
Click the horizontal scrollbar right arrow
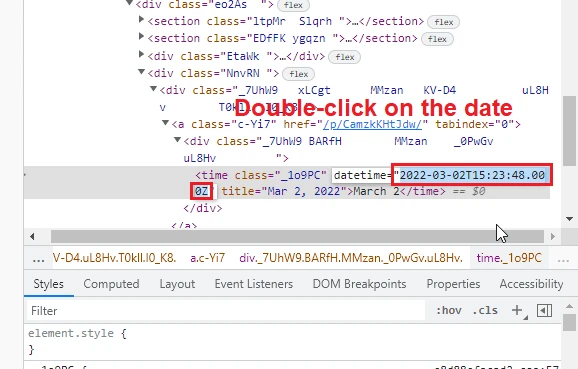(x=553, y=236)
